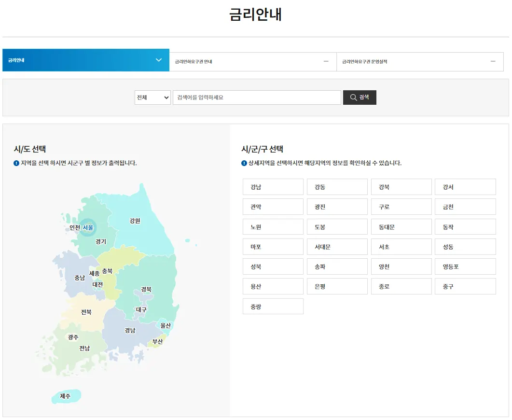Select the 강남 district button

click(273, 187)
